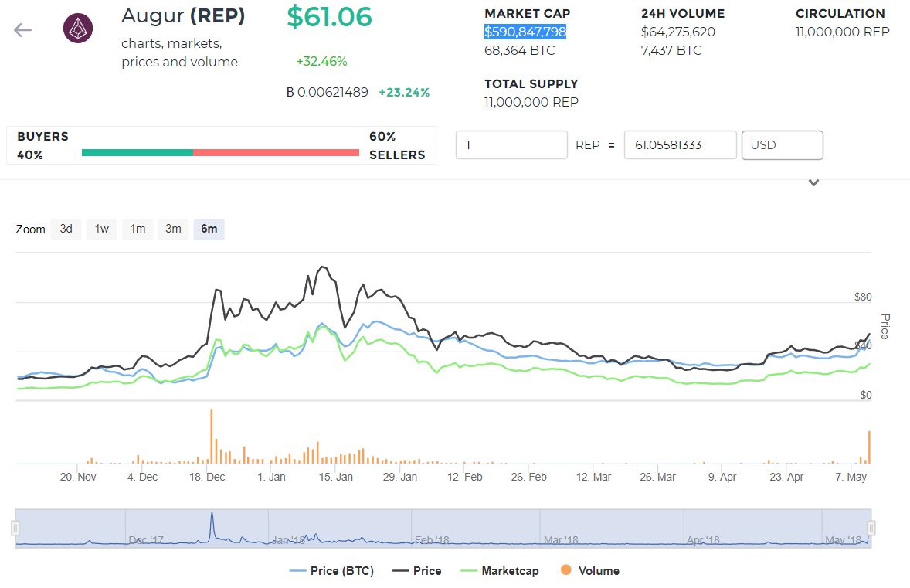Click the TOTAL SUPPLY heading
The height and width of the screenshot is (588, 910).
click(x=531, y=83)
